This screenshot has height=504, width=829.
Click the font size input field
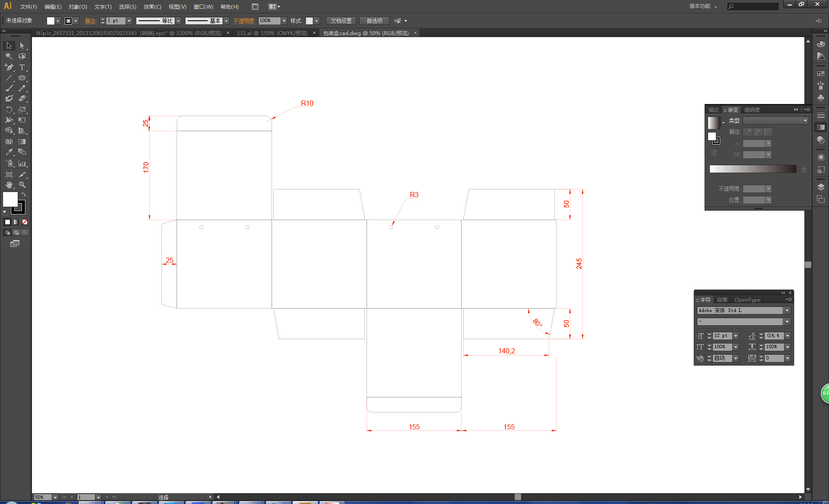[x=722, y=336]
